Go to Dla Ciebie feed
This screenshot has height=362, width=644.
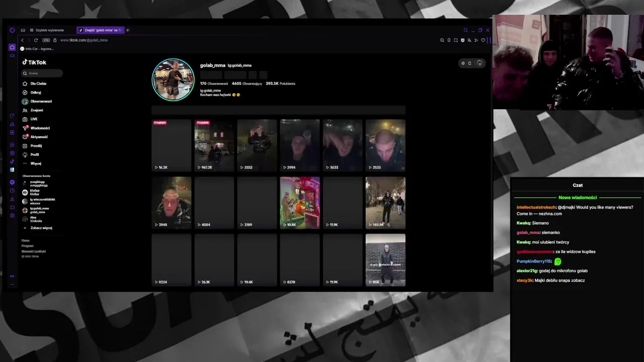coord(34,83)
